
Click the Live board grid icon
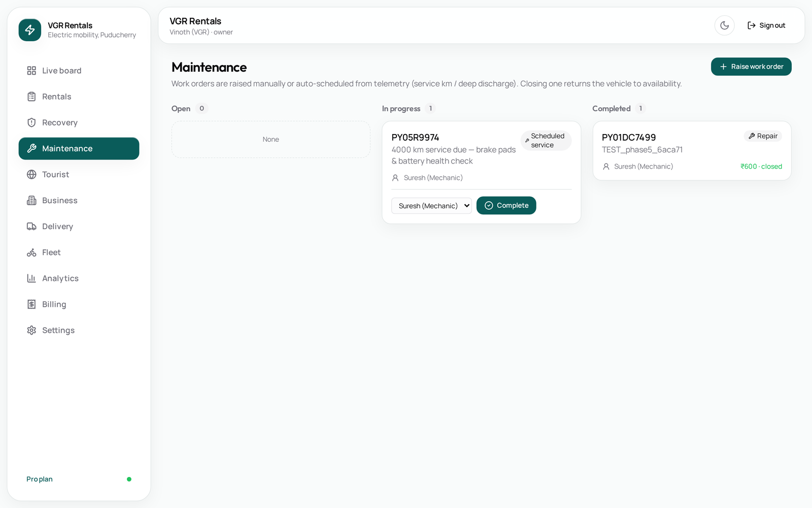point(31,71)
